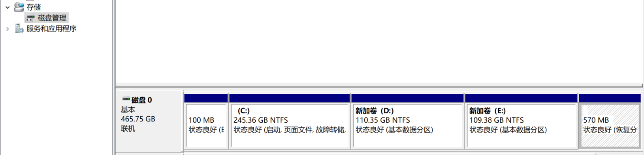Click the services and applications (服务和应用程序) icon
The image size is (644, 155).
pos(19,28)
